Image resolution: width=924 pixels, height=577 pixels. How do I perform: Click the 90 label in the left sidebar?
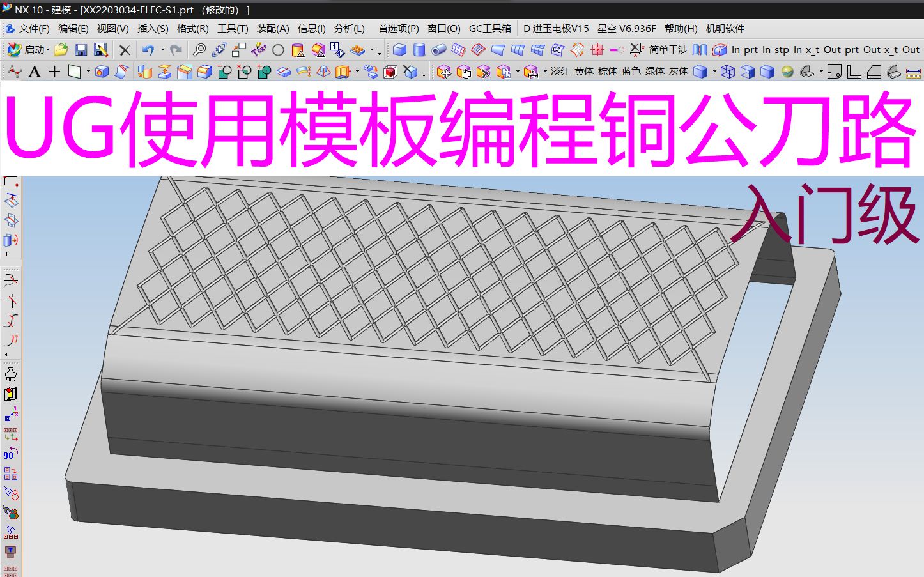coord(9,456)
